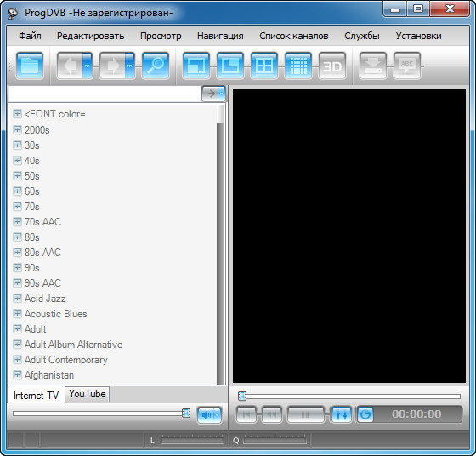Open the Файл menu
Viewport: 476px width, 456px height.
(30, 36)
